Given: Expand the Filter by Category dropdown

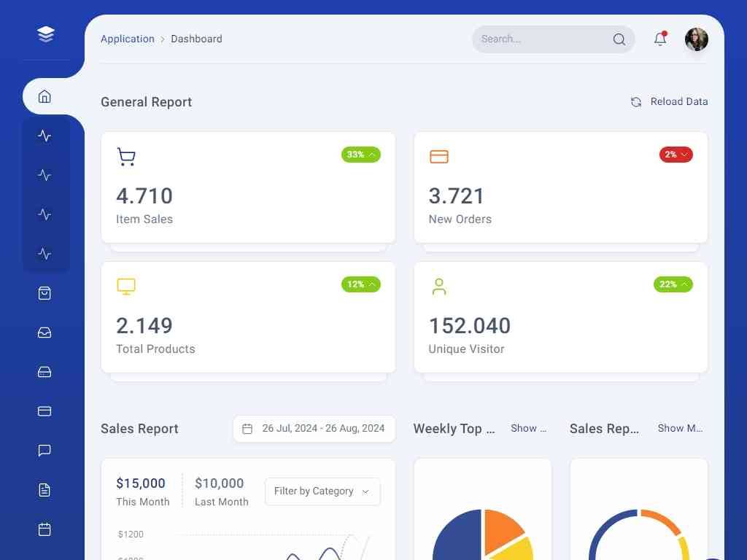Looking at the screenshot, I should click(x=322, y=491).
